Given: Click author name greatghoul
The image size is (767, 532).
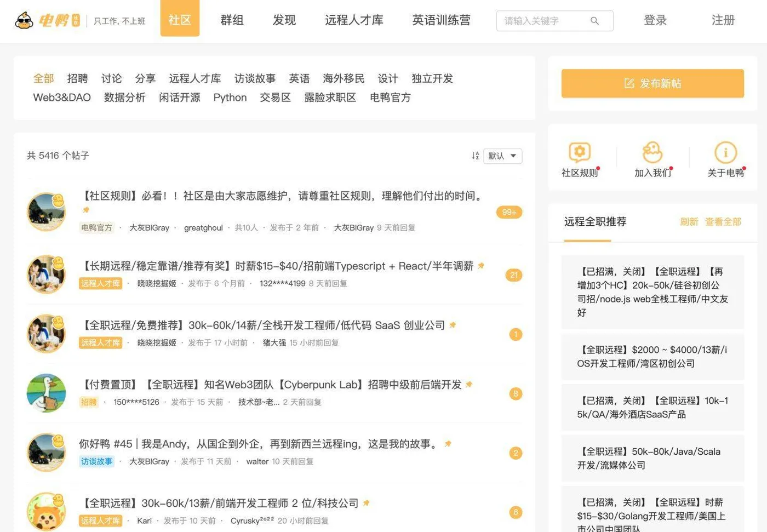Looking at the screenshot, I should tap(203, 227).
